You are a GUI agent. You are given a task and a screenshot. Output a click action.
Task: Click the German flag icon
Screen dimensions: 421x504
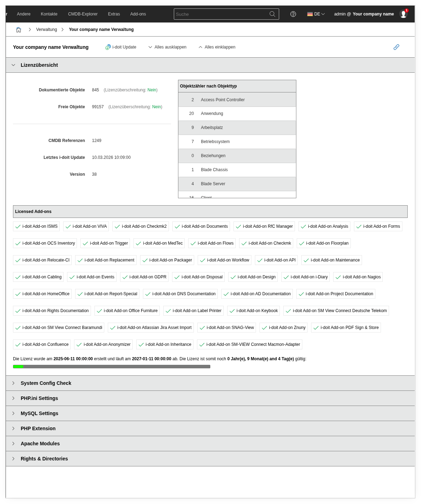[x=310, y=14]
